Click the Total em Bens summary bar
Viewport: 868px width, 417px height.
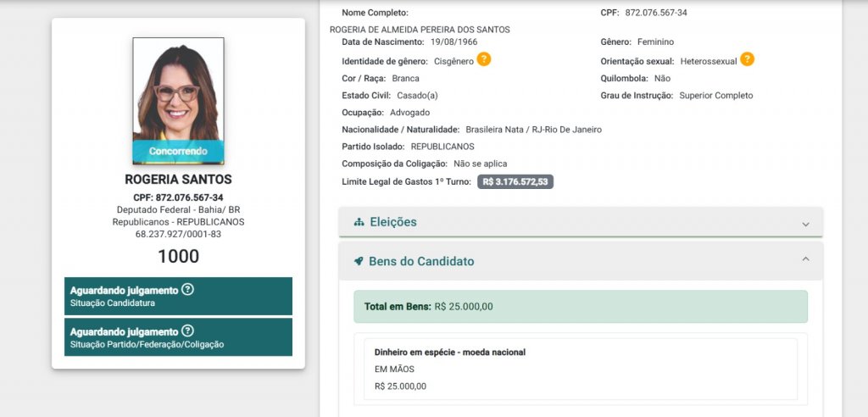pyautogui.click(x=581, y=306)
